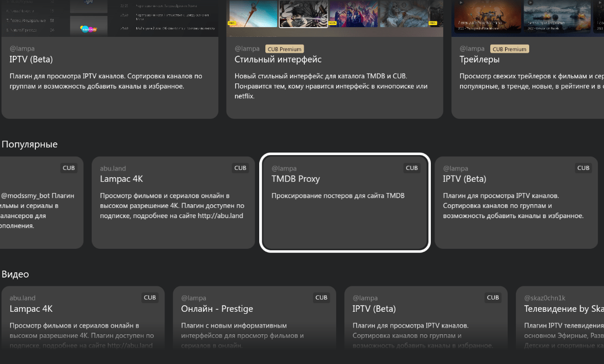604x364 pixels.
Task: Open Lampac 4K title in the Популярные row
Action: pos(121,179)
